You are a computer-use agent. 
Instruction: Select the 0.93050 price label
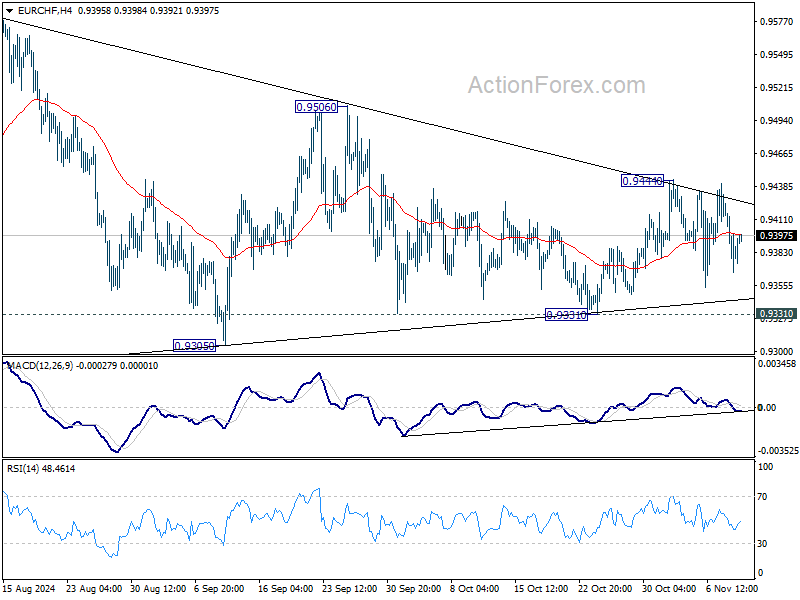pyautogui.click(x=194, y=345)
